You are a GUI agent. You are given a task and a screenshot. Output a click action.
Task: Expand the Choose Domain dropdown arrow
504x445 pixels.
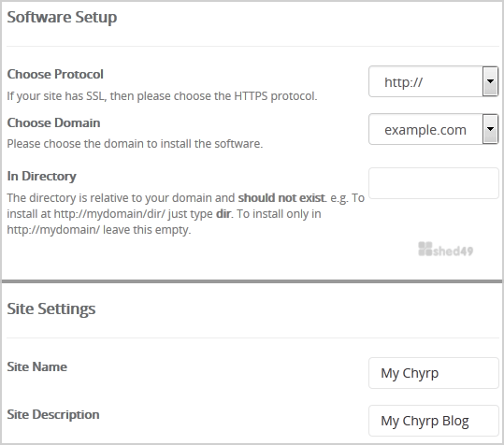click(490, 129)
